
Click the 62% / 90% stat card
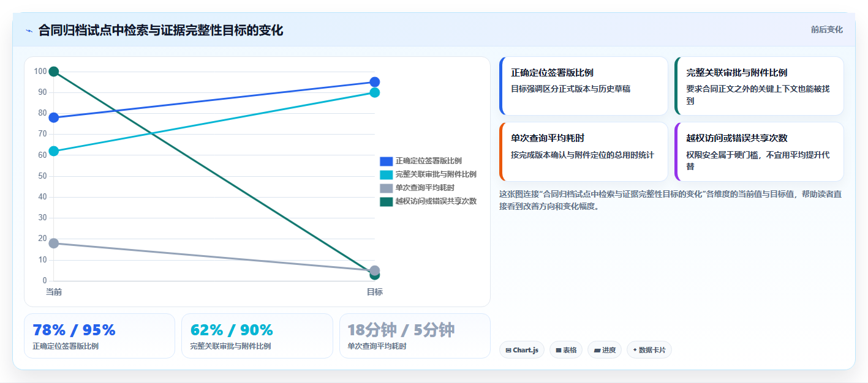pos(257,336)
